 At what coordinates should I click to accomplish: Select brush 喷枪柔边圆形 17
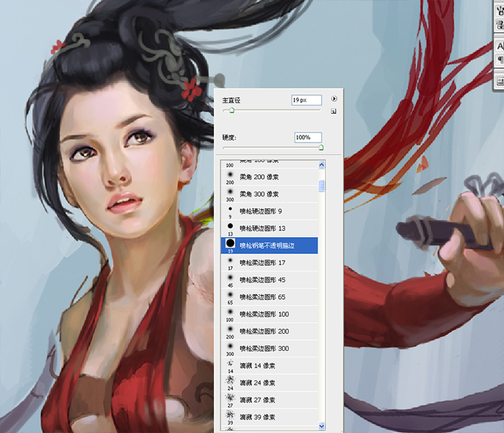(x=269, y=263)
